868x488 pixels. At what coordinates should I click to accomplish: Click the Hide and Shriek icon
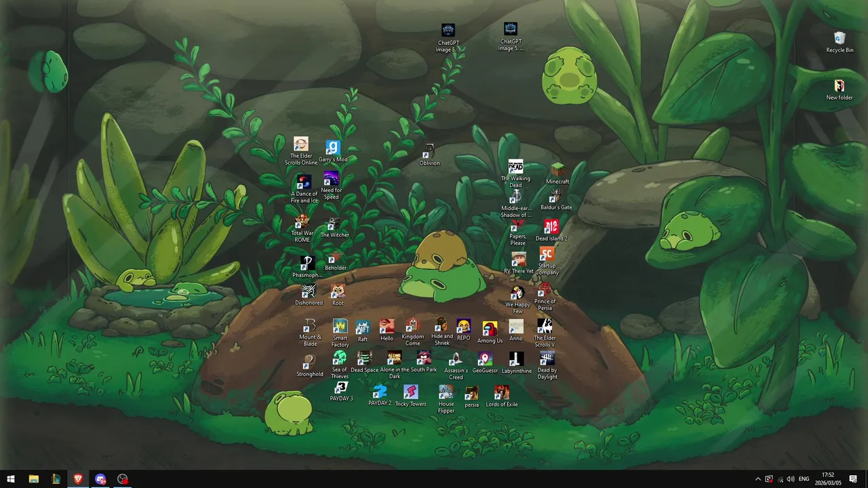(x=441, y=331)
